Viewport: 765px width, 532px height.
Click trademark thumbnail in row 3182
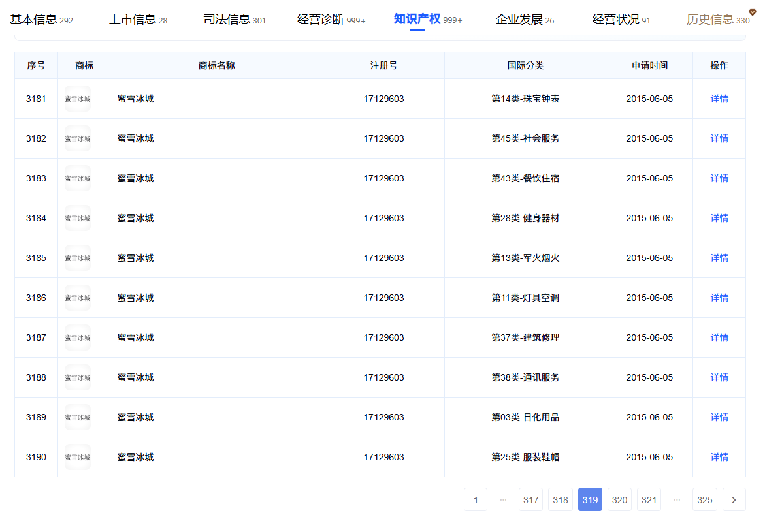click(x=78, y=138)
